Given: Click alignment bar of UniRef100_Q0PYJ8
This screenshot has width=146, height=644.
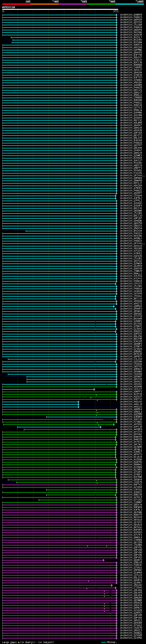Looking at the screenshot, I should tap(59, 427).
